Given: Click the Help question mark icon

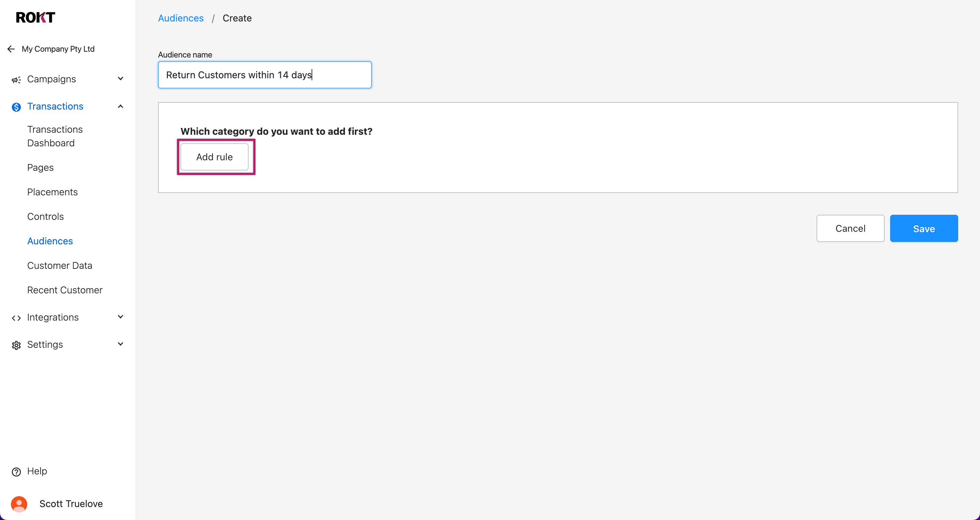Looking at the screenshot, I should click(16, 472).
